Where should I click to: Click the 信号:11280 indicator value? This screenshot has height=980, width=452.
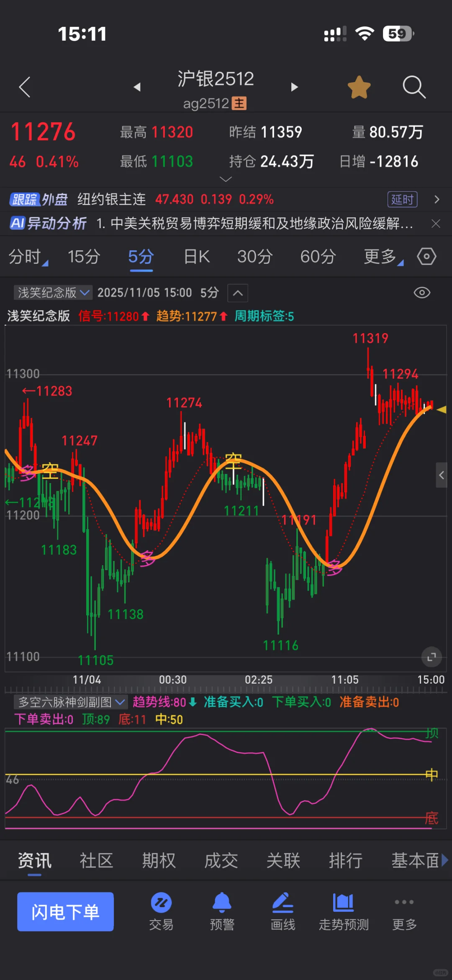[113, 316]
